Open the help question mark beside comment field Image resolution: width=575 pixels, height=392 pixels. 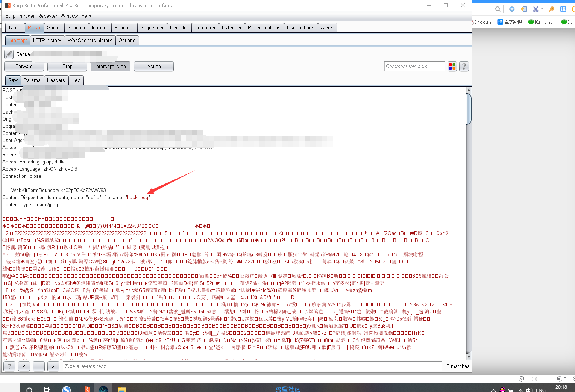pyautogui.click(x=464, y=67)
